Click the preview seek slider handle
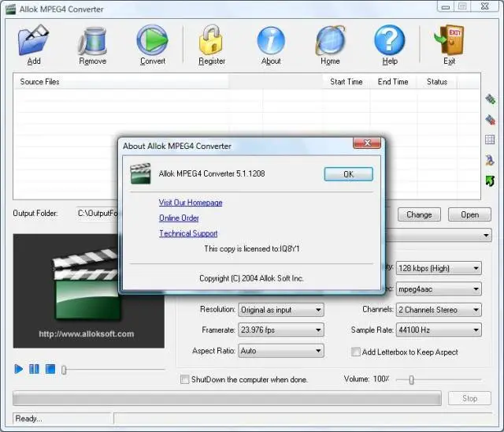This screenshot has height=432, width=504. [x=64, y=370]
